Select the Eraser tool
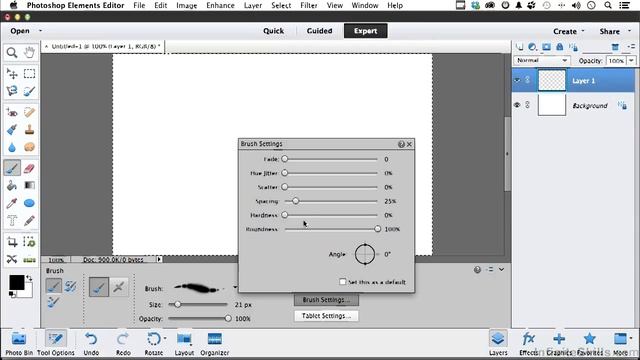 point(29,168)
